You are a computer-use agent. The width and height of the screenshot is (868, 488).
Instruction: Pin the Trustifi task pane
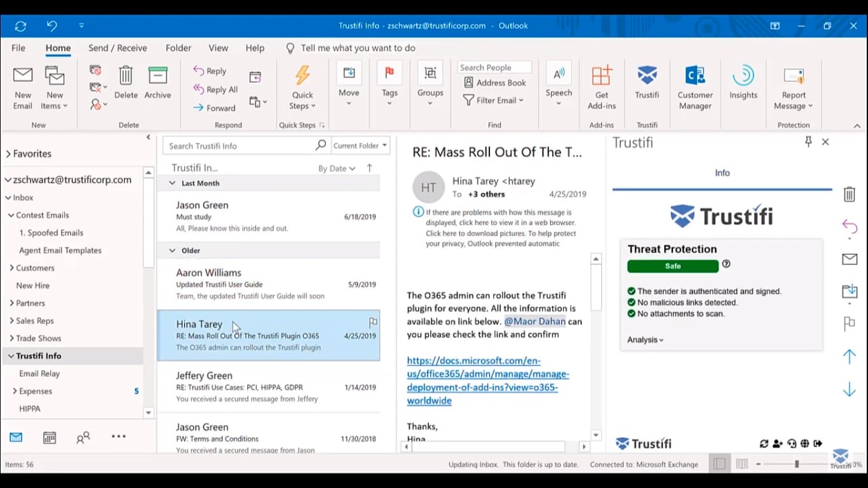pos(808,142)
